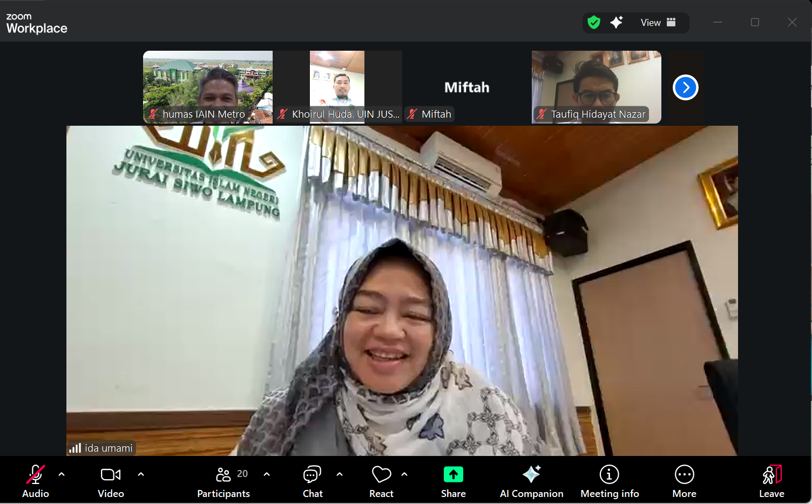
Task: Unmute the microphone with Audio button
Action: (36, 480)
